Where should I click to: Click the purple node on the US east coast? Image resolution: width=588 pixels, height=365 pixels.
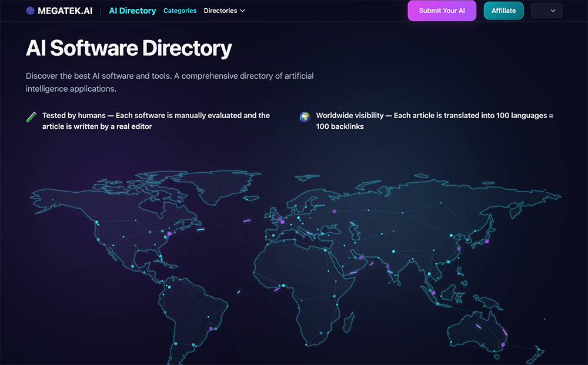click(169, 233)
